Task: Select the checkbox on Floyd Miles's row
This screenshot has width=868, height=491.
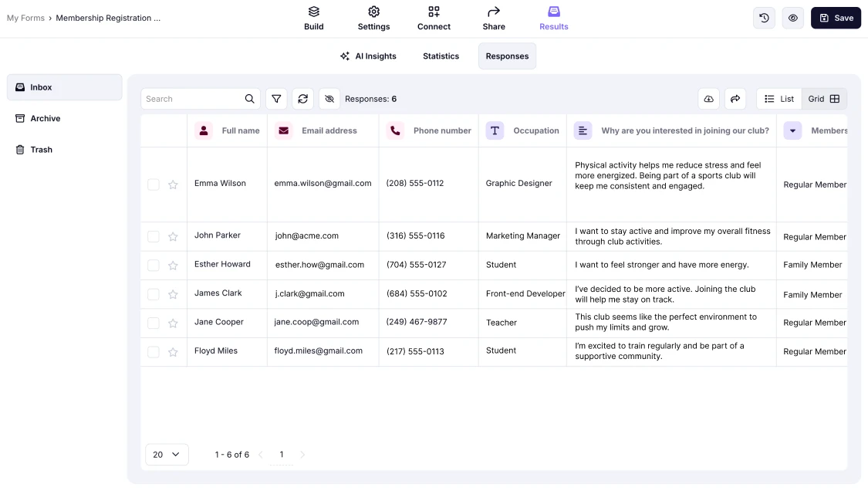Action: [153, 350]
